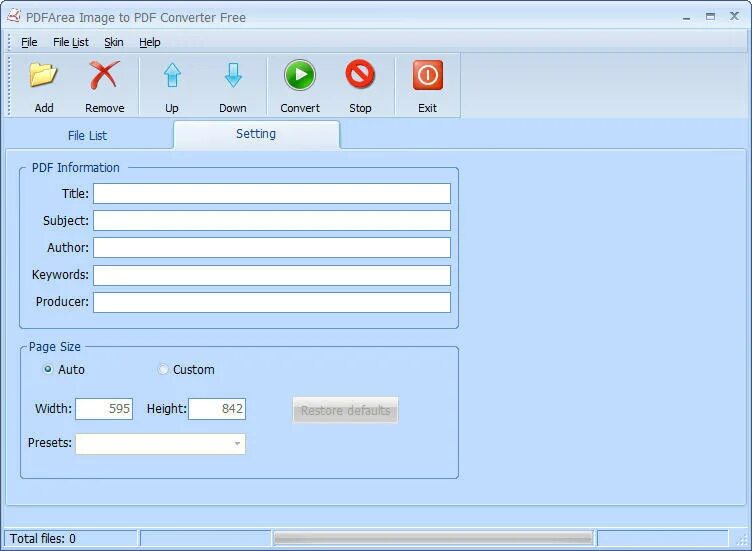Click the Exit power icon
This screenshot has width=752, height=551.
point(427,75)
